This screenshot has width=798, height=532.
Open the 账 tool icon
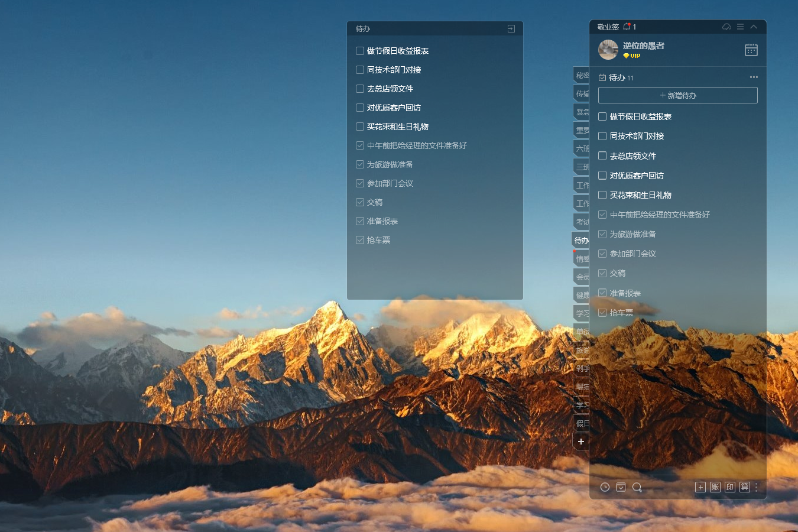(715, 487)
